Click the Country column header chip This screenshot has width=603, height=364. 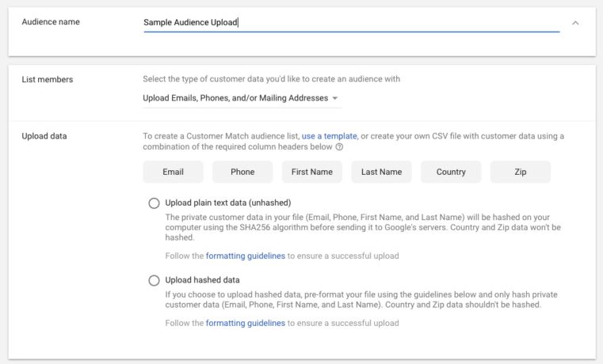(x=451, y=172)
